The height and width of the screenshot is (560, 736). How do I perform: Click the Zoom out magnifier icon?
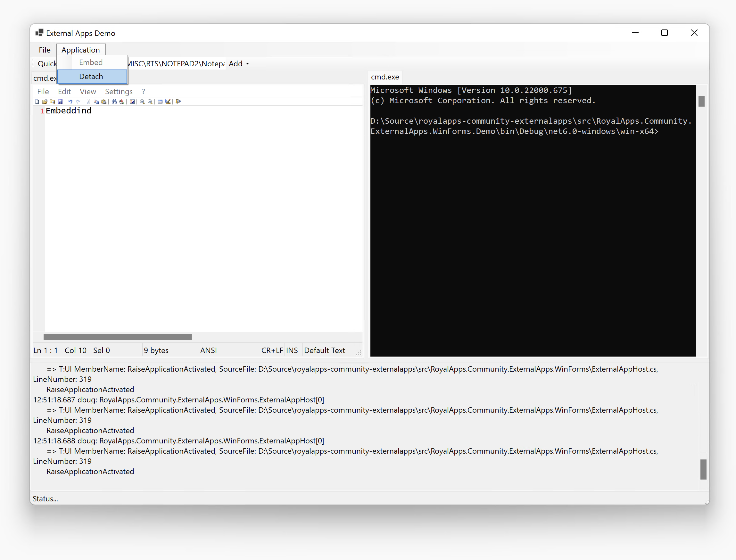[x=150, y=102]
